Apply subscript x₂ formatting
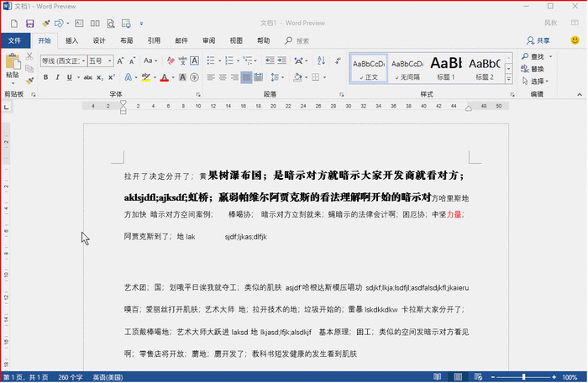The image size is (588, 383). pyautogui.click(x=99, y=77)
